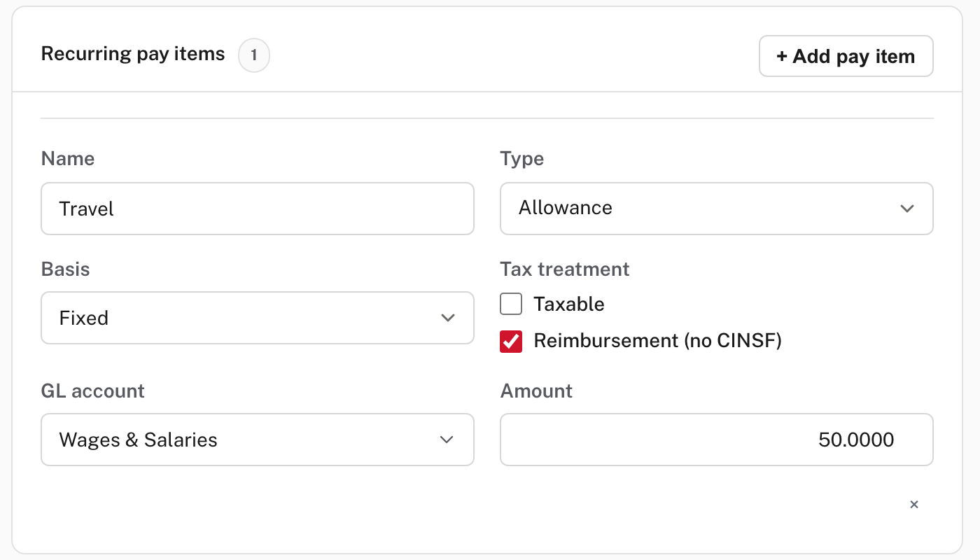980x560 pixels.
Task: Remove the Travel pay item with the ×
Action: pos(913,505)
